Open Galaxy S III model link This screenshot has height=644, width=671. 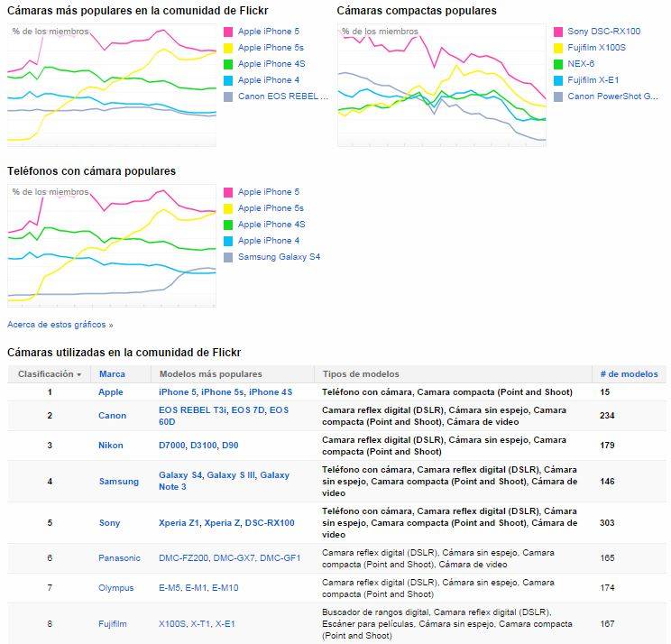(x=231, y=475)
